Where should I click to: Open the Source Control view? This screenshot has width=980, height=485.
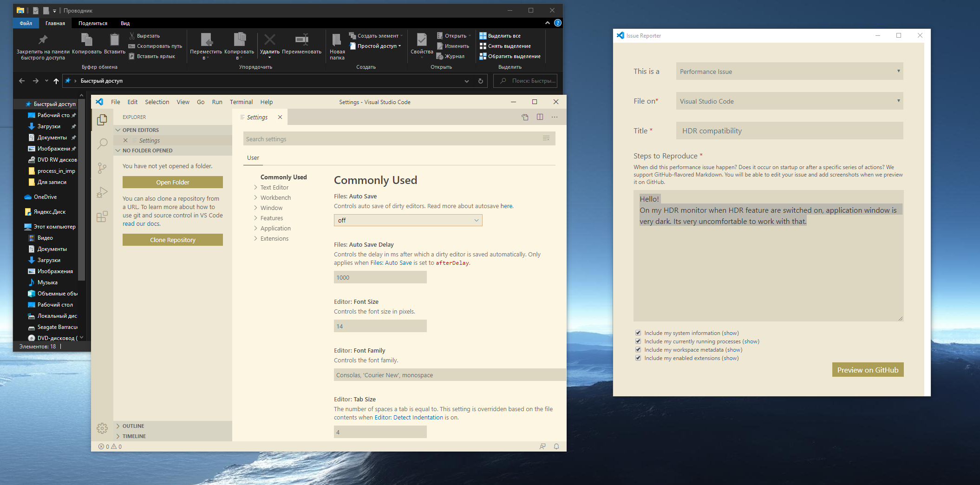point(102,168)
